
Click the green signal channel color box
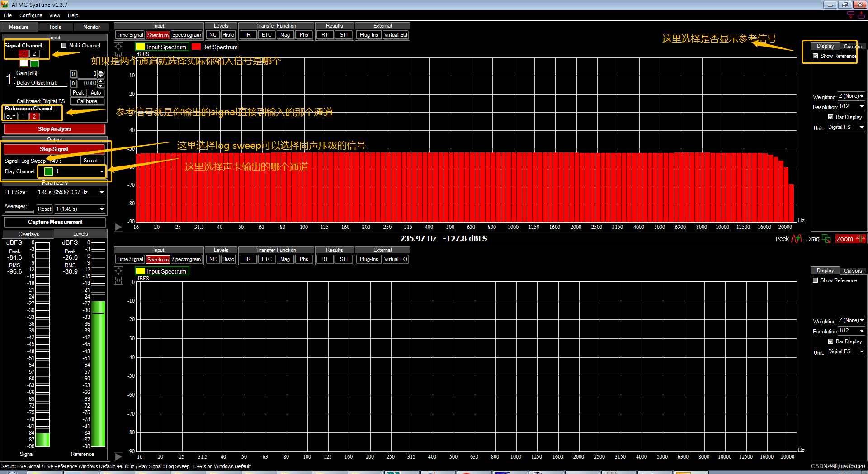click(35, 63)
